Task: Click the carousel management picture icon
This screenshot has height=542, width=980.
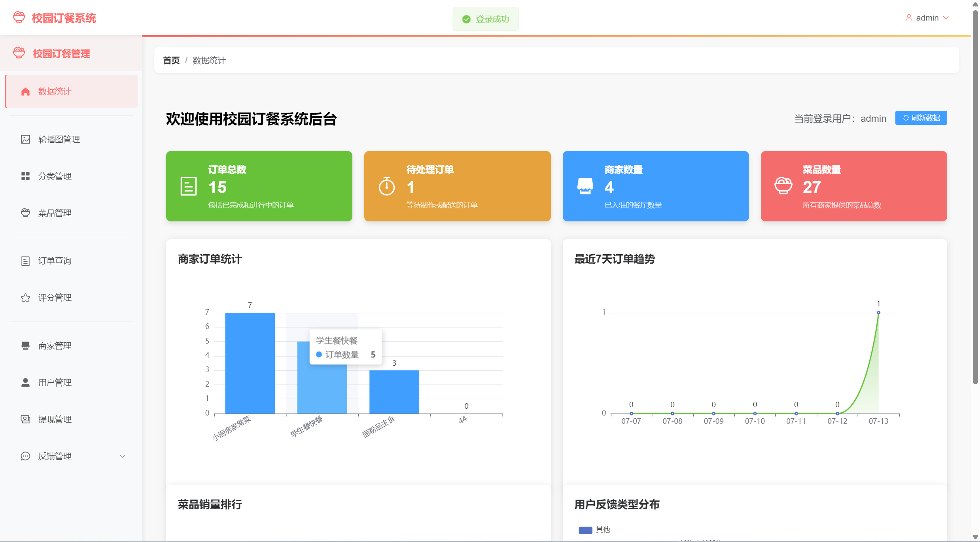Action: [25, 139]
